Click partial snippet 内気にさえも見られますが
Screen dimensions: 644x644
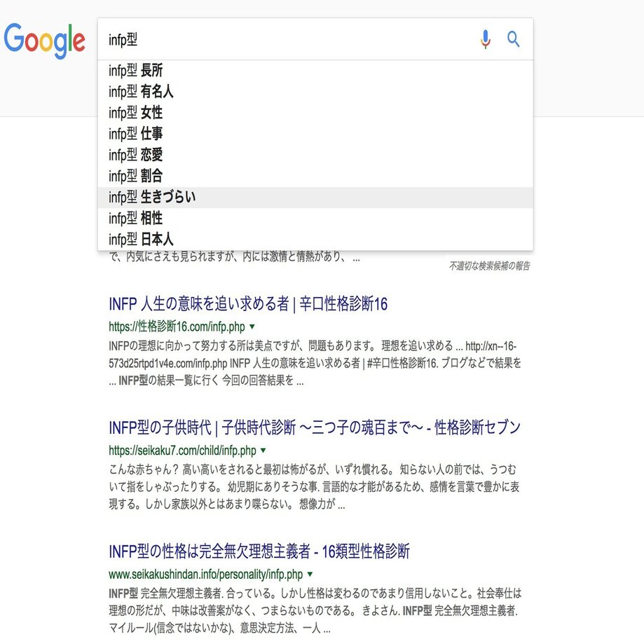point(234,256)
